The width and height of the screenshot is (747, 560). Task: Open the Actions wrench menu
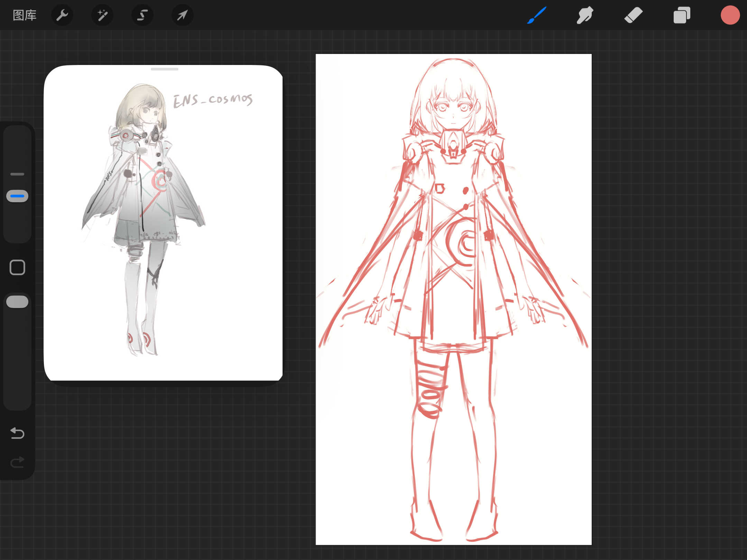pyautogui.click(x=62, y=15)
